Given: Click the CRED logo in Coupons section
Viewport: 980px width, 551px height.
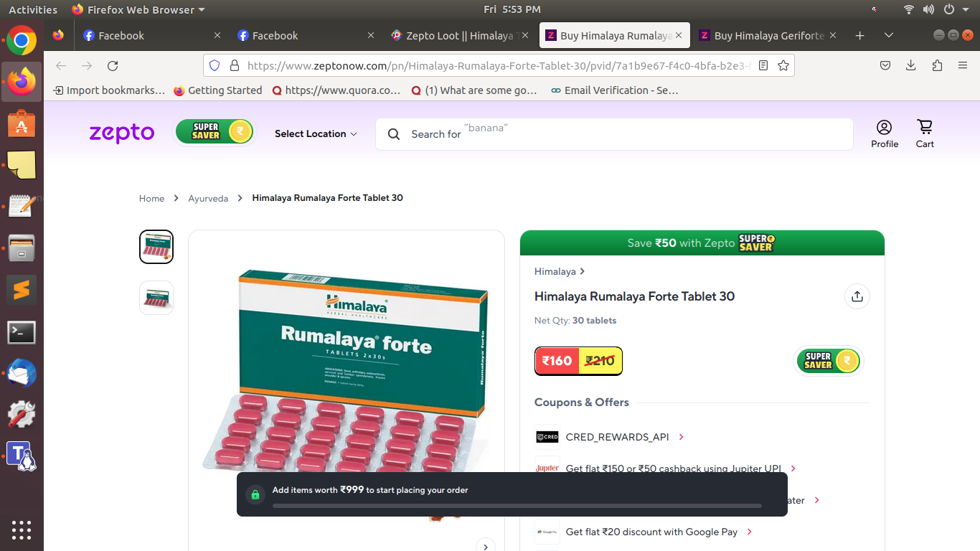Looking at the screenshot, I should point(547,436).
